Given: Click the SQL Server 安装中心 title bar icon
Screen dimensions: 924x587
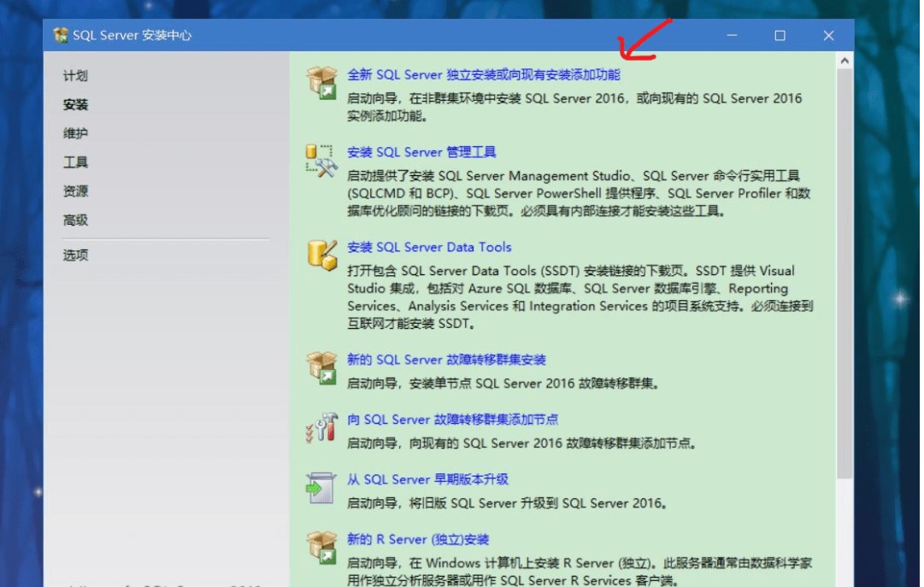Looking at the screenshot, I should [x=60, y=35].
